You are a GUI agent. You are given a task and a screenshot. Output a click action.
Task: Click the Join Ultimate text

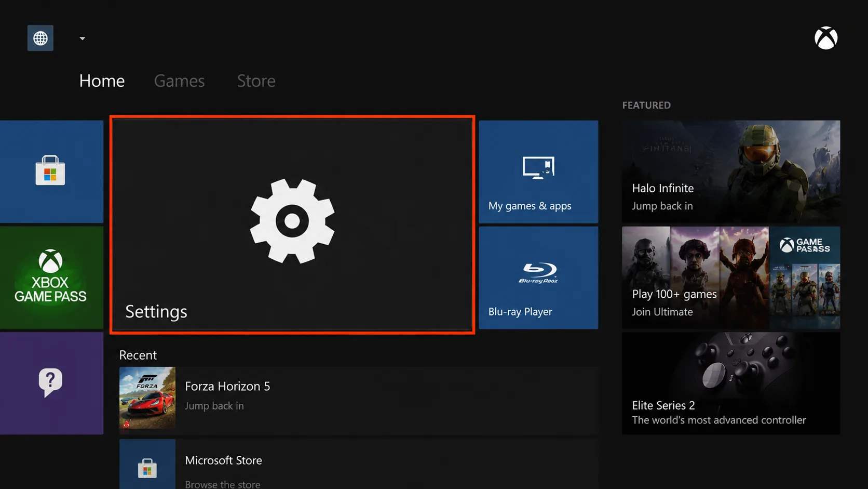662,312
